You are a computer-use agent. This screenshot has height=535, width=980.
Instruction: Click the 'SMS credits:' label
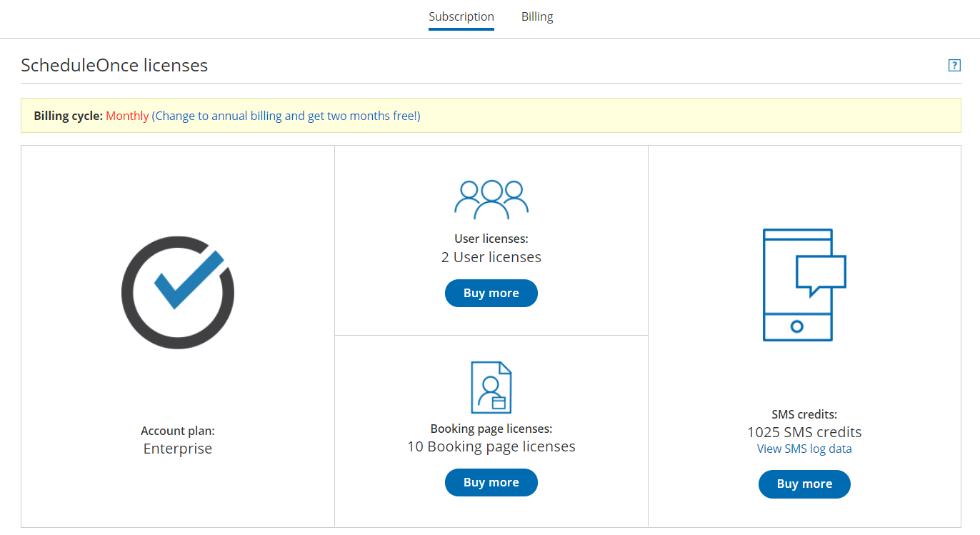[804, 414]
